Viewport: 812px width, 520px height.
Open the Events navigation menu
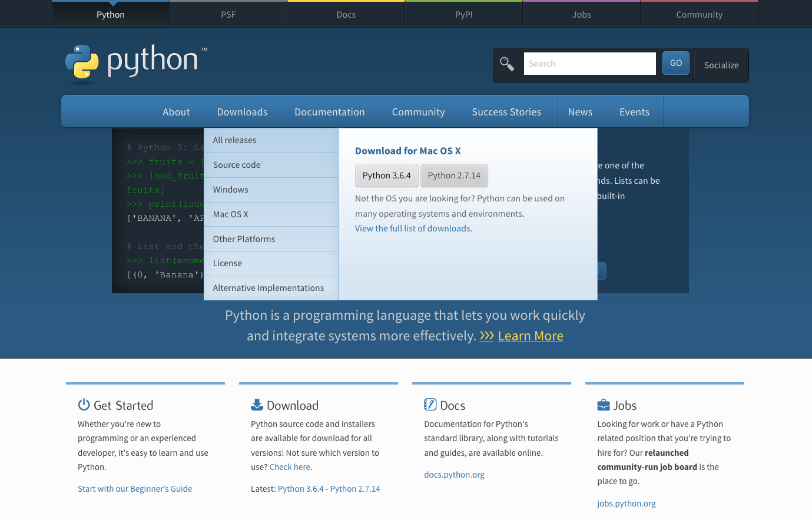[635, 112]
